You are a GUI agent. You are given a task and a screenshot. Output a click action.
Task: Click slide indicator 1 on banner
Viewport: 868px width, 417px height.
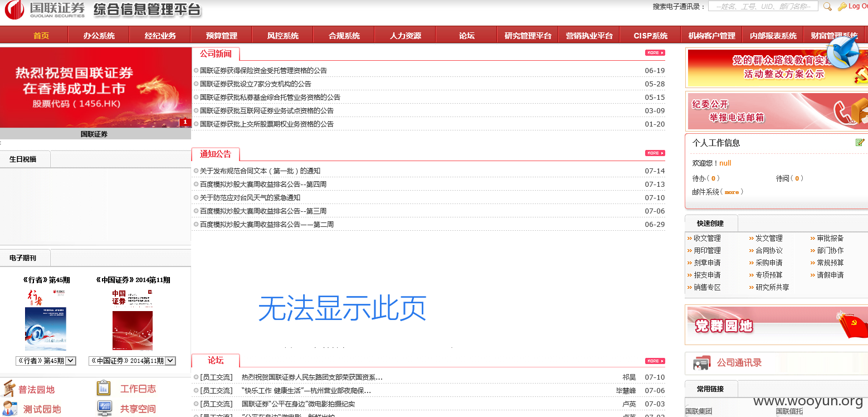(185, 122)
